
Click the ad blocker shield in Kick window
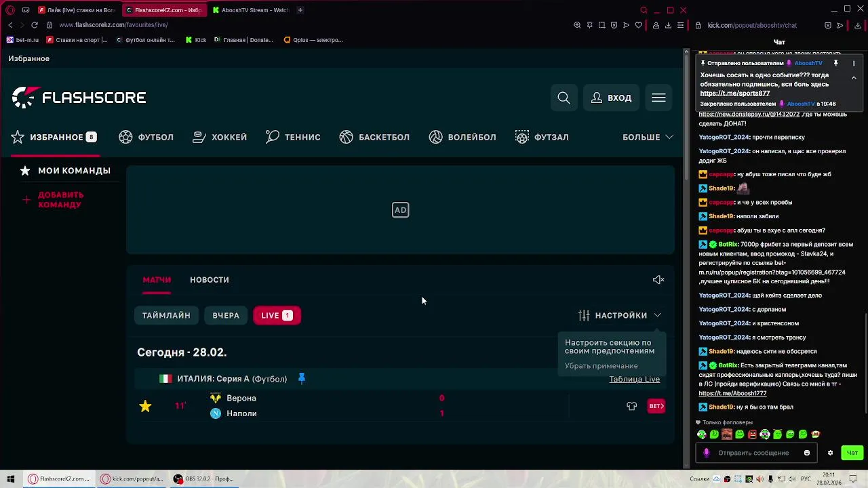[827, 25]
